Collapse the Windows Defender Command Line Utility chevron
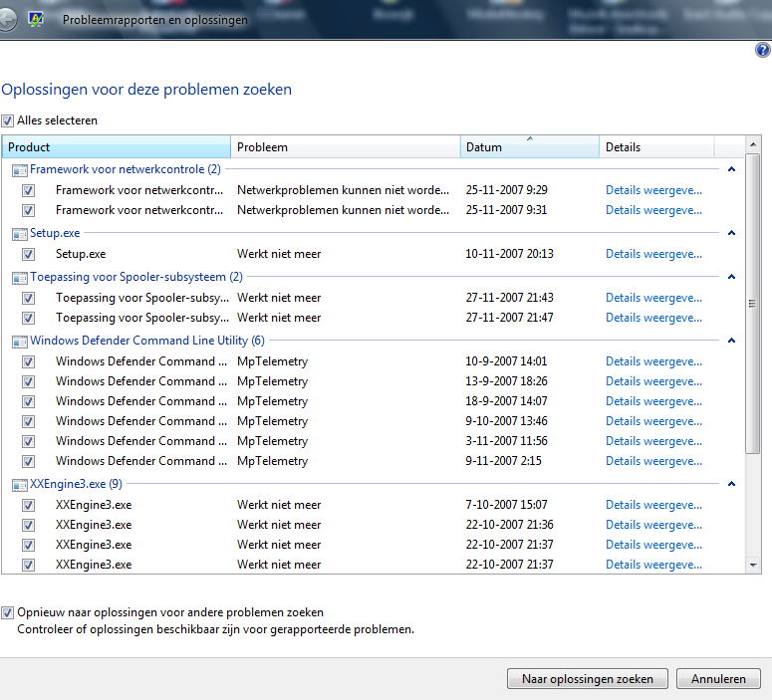 [x=731, y=341]
